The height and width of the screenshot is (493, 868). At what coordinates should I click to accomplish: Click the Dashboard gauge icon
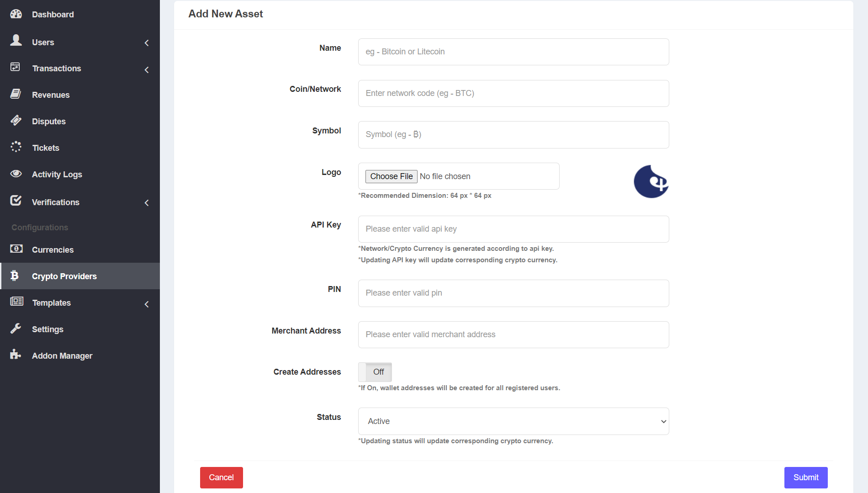click(x=16, y=14)
